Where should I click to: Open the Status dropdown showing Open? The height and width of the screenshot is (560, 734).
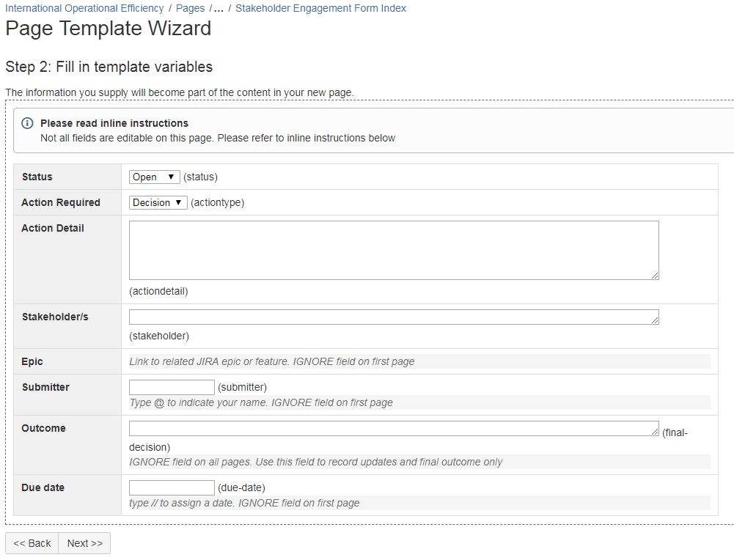pos(154,177)
